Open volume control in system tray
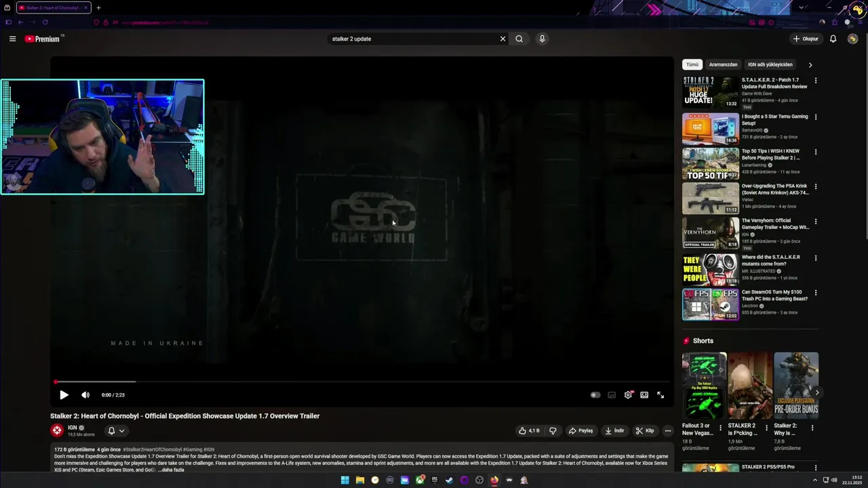This screenshot has width=868, height=488. click(833, 480)
